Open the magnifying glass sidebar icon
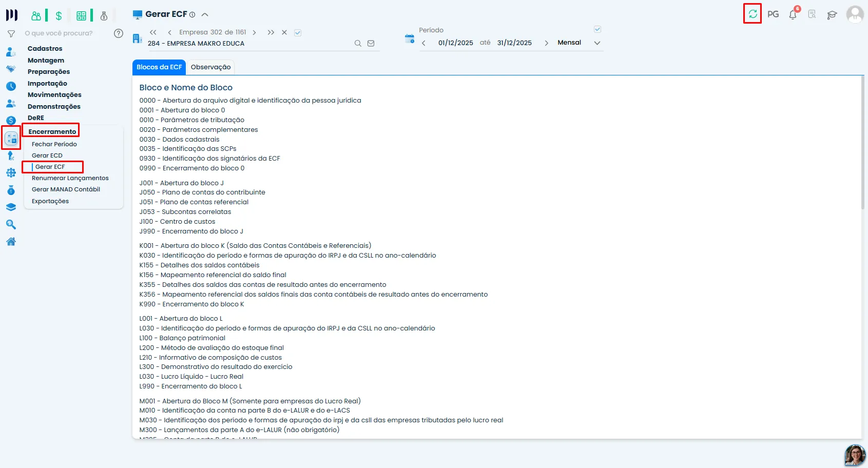Image resolution: width=868 pixels, height=468 pixels. click(x=11, y=225)
